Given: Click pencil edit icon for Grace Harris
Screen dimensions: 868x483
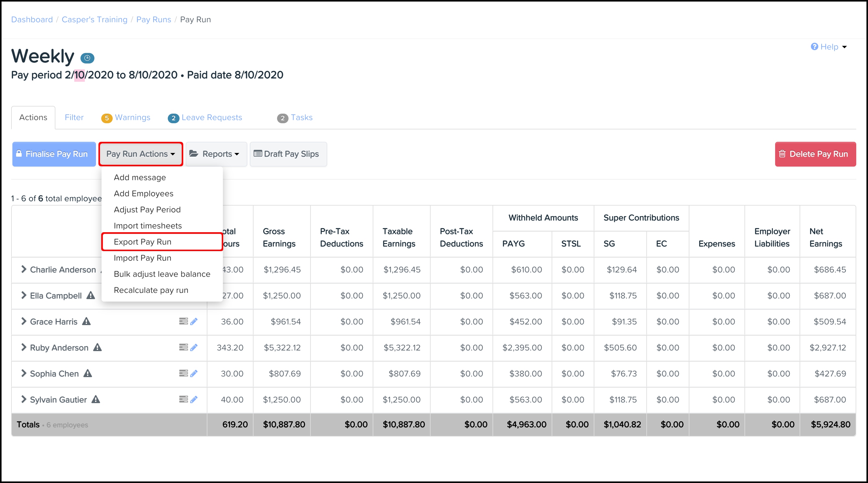Looking at the screenshot, I should 194,322.
